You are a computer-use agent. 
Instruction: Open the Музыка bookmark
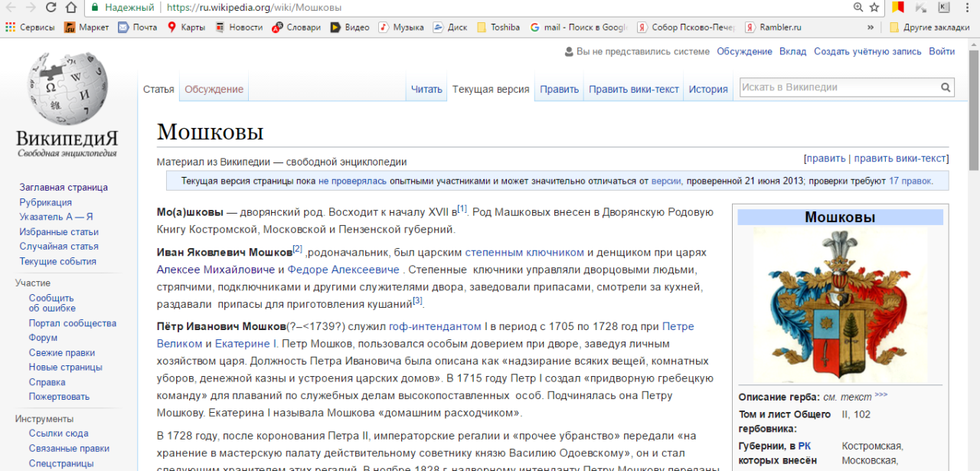click(401, 27)
